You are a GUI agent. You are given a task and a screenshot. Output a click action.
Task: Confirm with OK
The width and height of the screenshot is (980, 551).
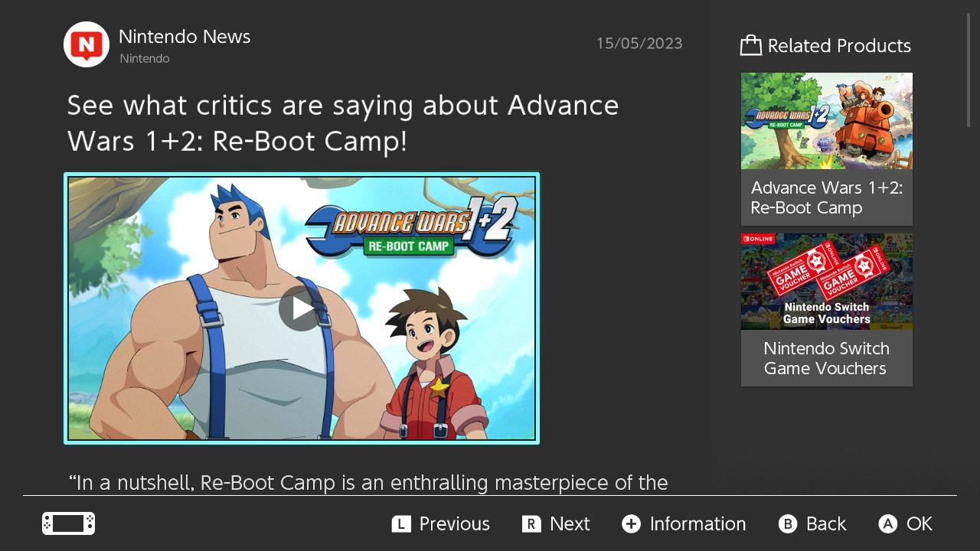click(920, 523)
